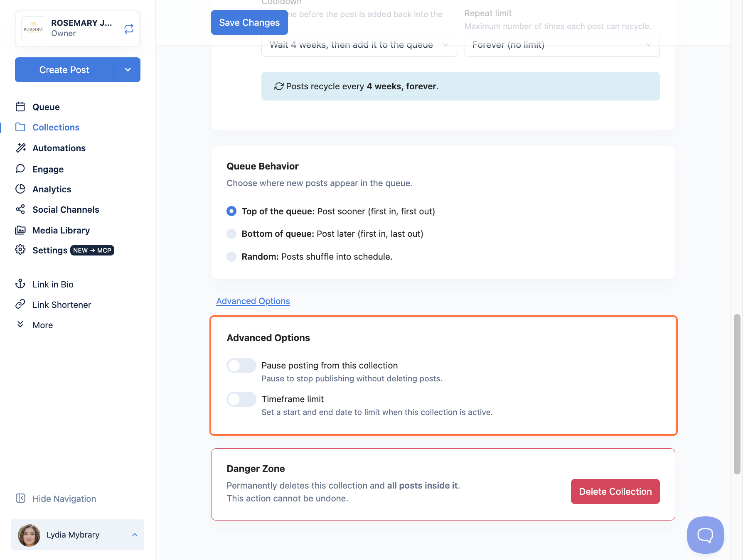Enable Pause posting from this collection toggle
This screenshot has height=560, width=743.
[x=241, y=366]
